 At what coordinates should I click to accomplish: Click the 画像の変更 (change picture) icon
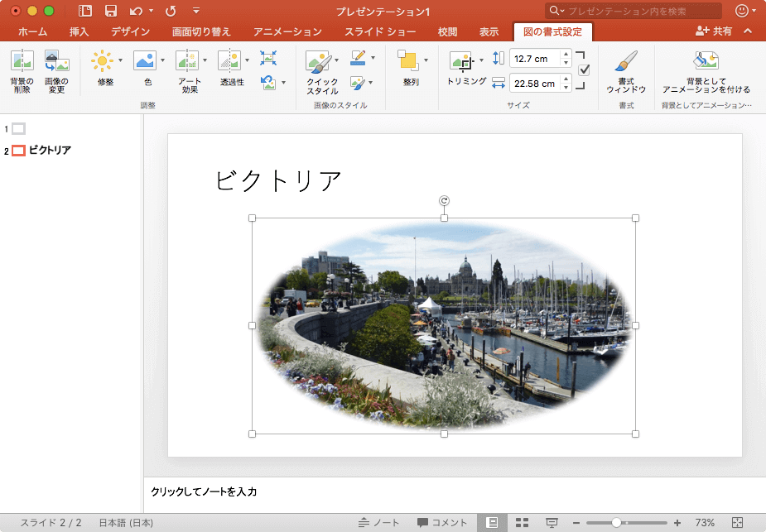pyautogui.click(x=56, y=63)
